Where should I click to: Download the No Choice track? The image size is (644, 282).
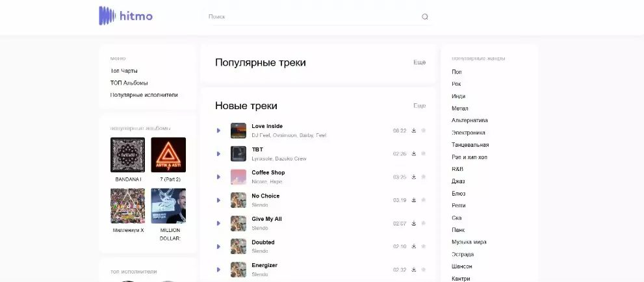click(x=413, y=200)
